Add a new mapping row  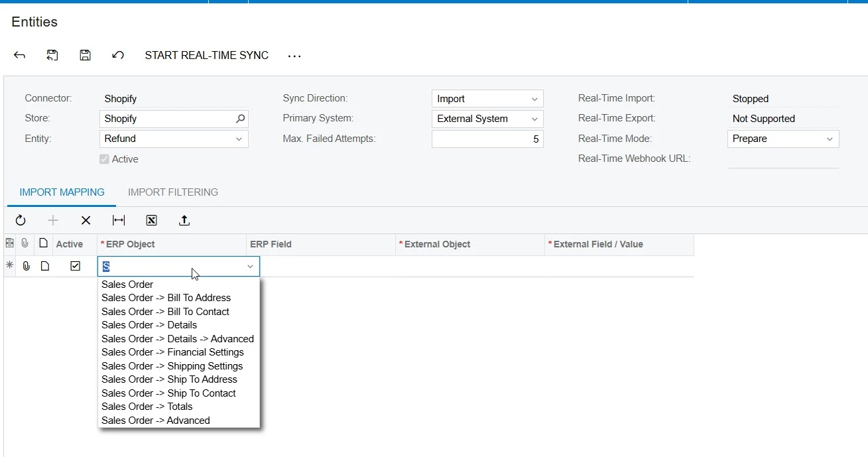point(53,220)
